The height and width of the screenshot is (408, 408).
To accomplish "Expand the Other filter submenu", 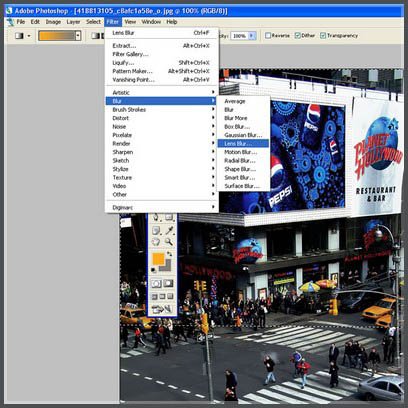I will click(162, 194).
